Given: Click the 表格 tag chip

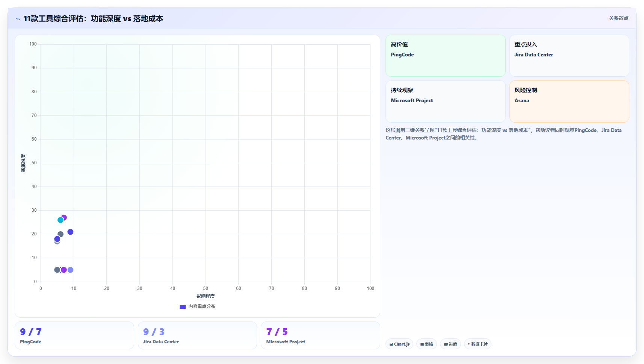Looking at the screenshot, I should click(426, 344).
